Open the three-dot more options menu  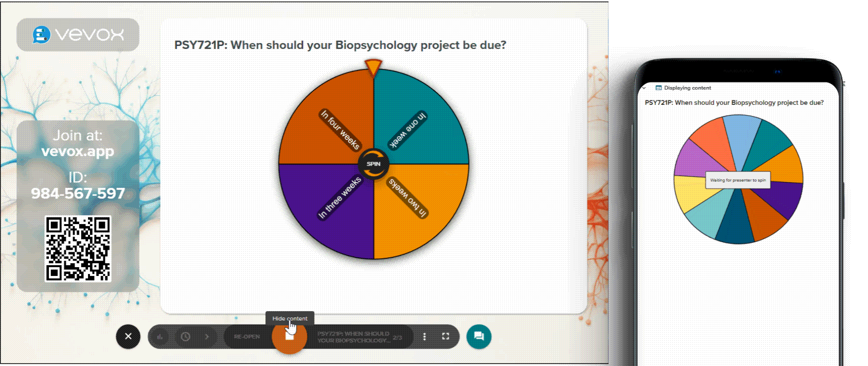[x=424, y=337]
